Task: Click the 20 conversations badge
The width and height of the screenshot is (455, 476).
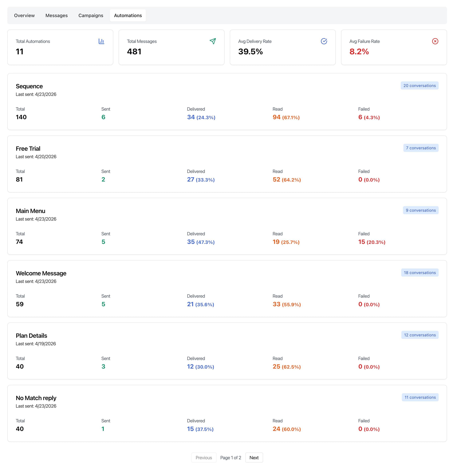Action: point(419,86)
